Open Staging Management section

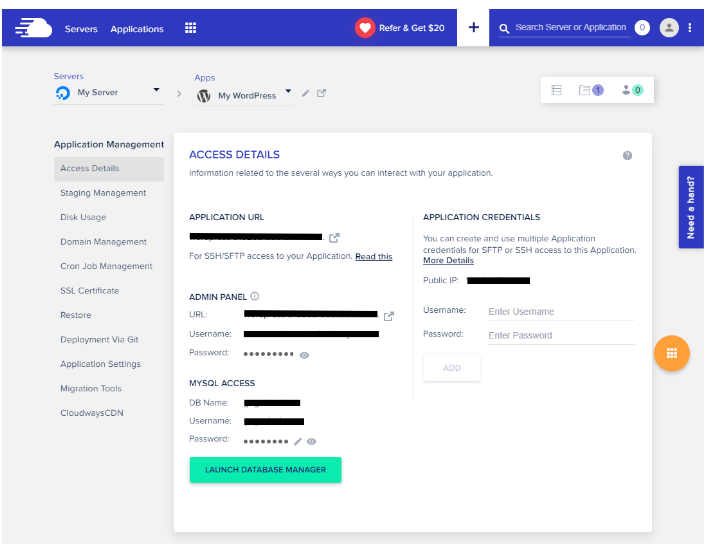coord(103,193)
